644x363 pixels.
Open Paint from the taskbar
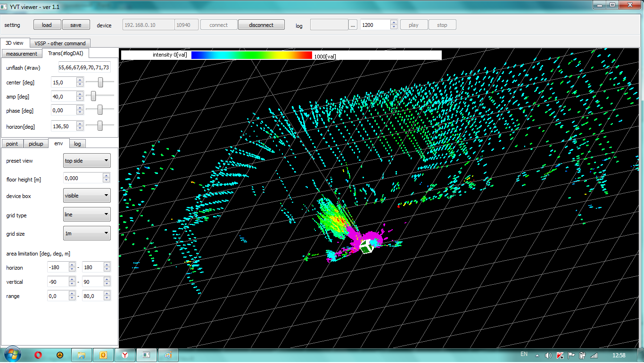(168, 355)
